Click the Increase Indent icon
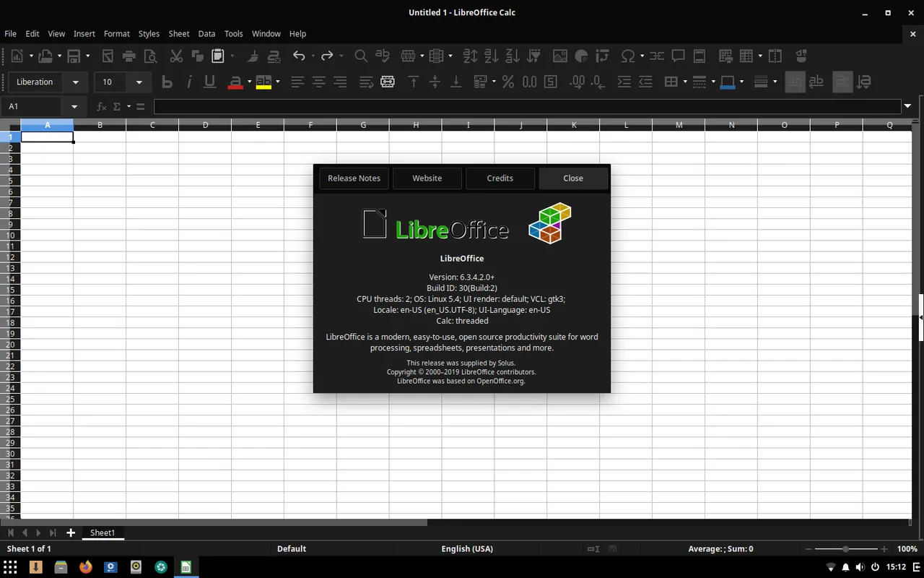 [624, 82]
